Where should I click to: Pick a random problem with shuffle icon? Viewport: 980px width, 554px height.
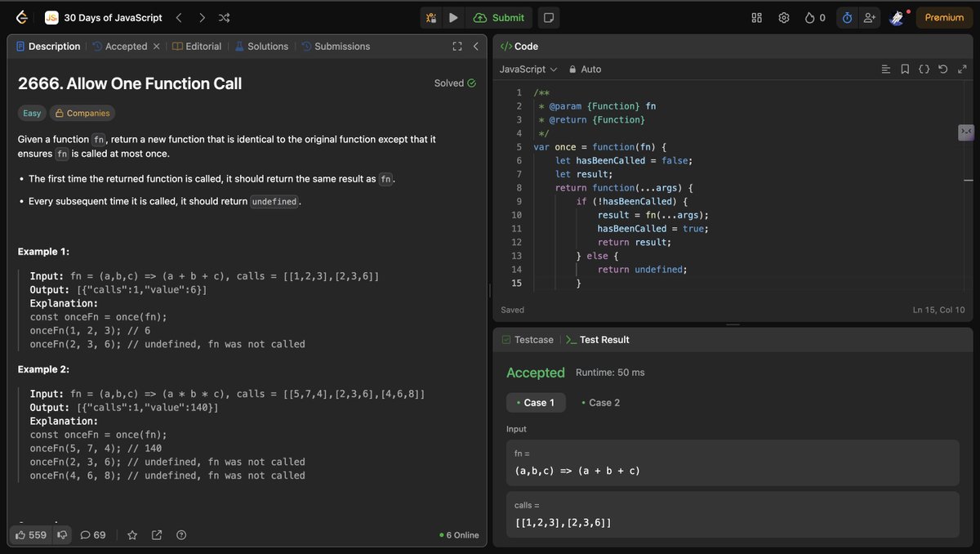click(225, 17)
